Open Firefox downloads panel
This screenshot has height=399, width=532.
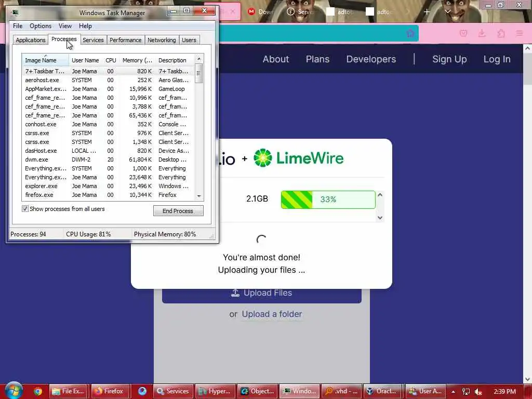pos(482,33)
